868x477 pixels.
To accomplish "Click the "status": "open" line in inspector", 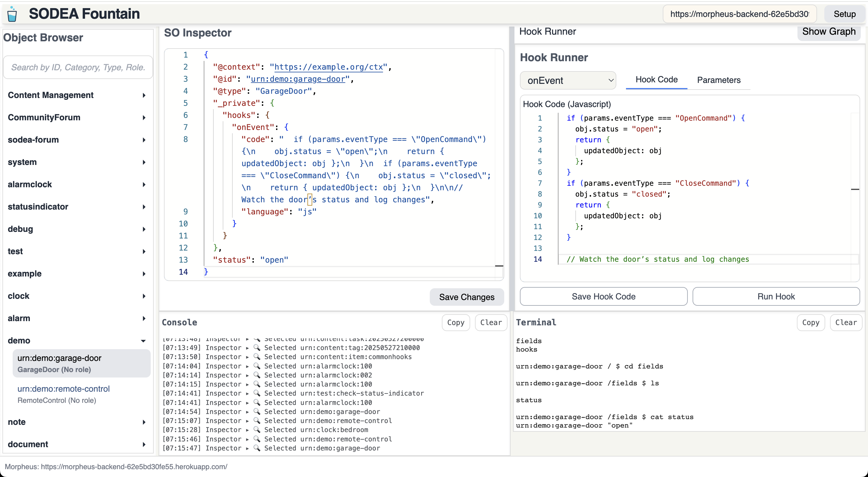I will click(x=250, y=260).
